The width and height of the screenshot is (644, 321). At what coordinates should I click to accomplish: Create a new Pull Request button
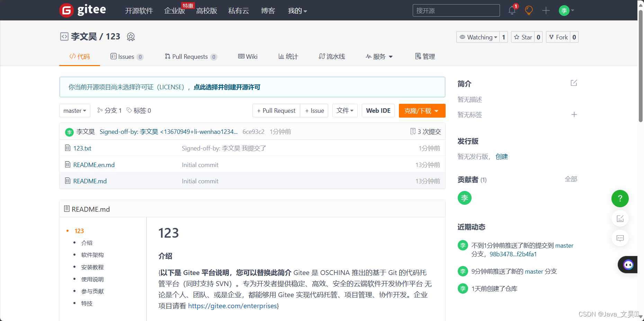[276, 111]
